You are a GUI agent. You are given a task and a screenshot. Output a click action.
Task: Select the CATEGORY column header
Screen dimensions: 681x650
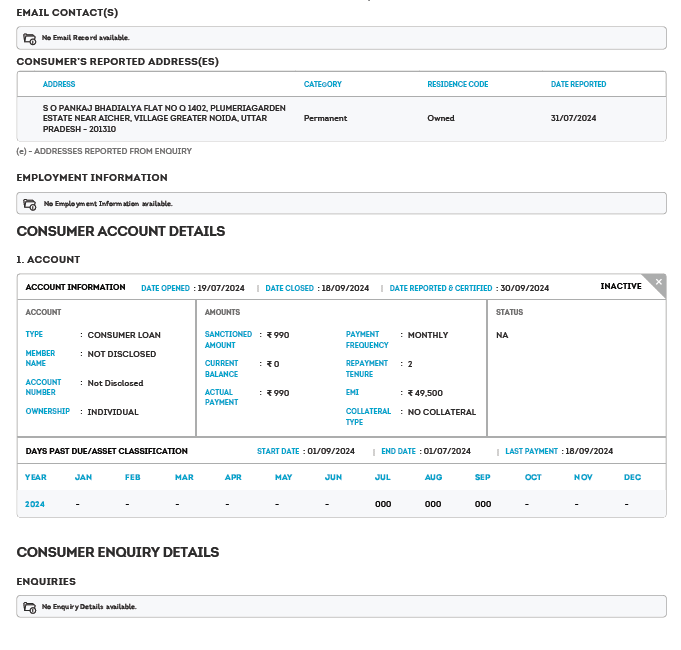pos(322,84)
